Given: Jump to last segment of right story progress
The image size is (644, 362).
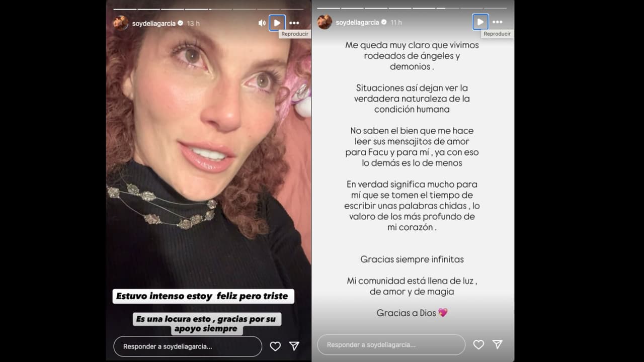Looking at the screenshot, I should (495, 8).
